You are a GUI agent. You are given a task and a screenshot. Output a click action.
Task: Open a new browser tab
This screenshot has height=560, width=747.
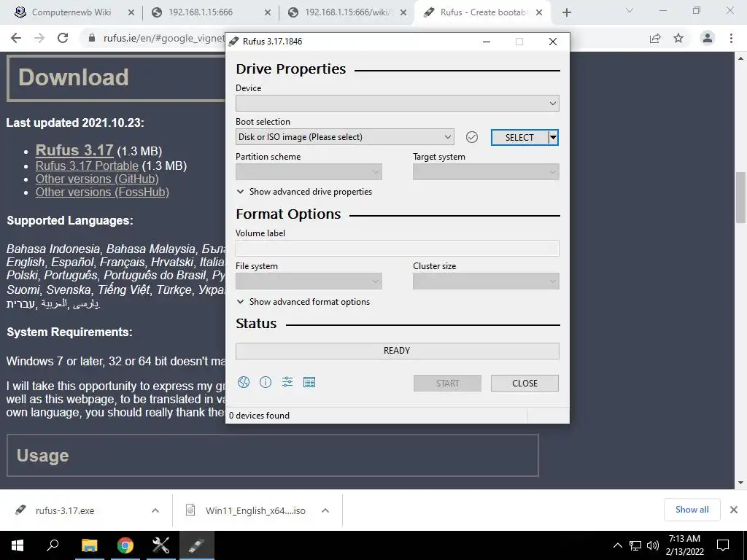566,13
